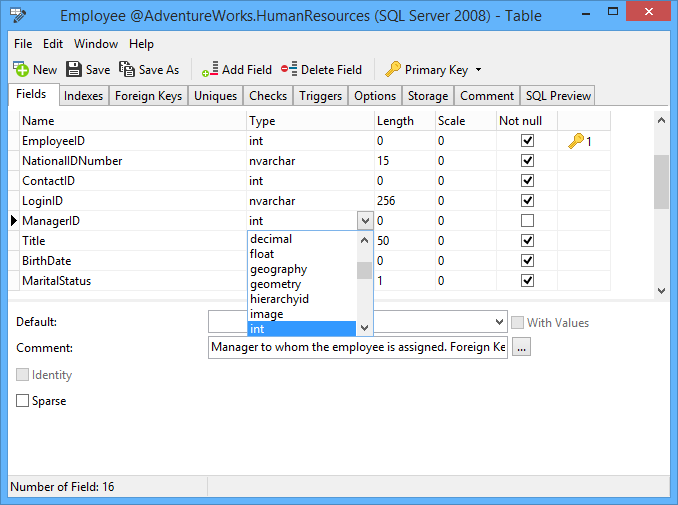This screenshot has width=678, height=505.
Task: Uncheck Not null for LoginID
Action: coord(527,201)
